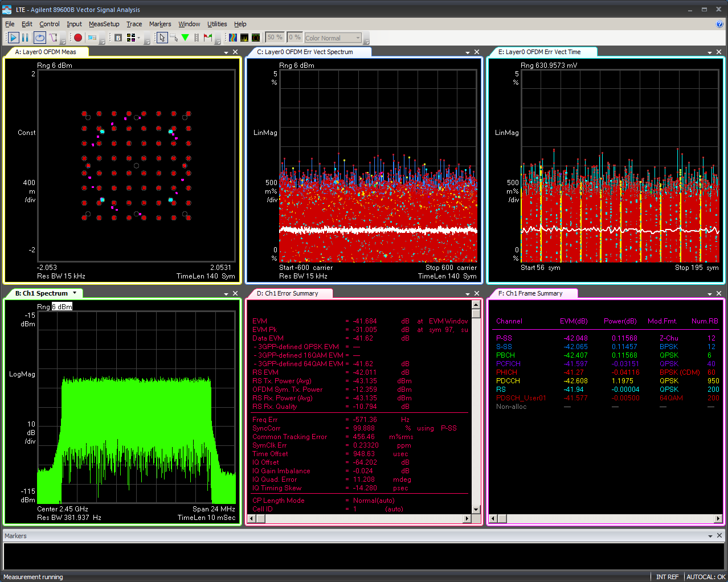
Task: Open the Window menu
Action: coord(189,24)
